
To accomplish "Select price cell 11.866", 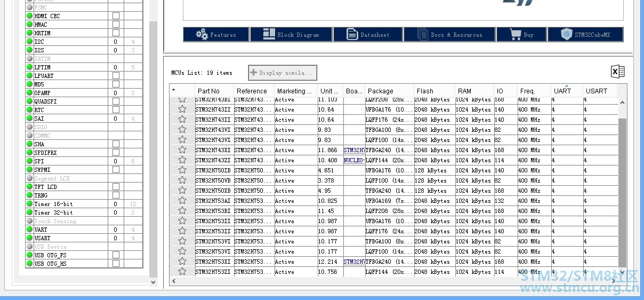I will click(x=330, y=150).
